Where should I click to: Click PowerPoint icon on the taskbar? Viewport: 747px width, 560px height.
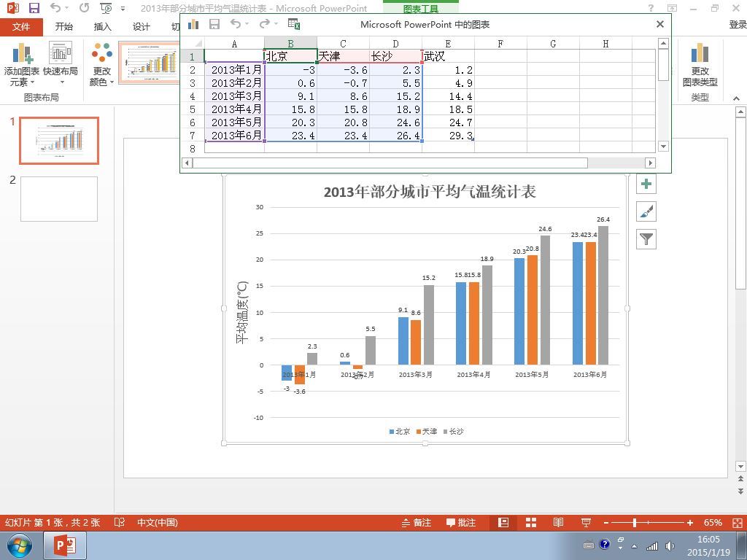(x=65, y=545)
